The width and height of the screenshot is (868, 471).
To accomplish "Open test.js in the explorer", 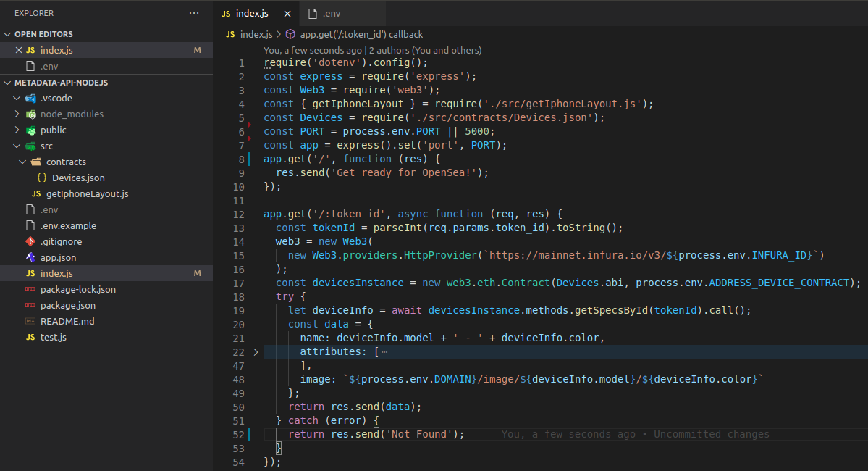I will (53, 338).
